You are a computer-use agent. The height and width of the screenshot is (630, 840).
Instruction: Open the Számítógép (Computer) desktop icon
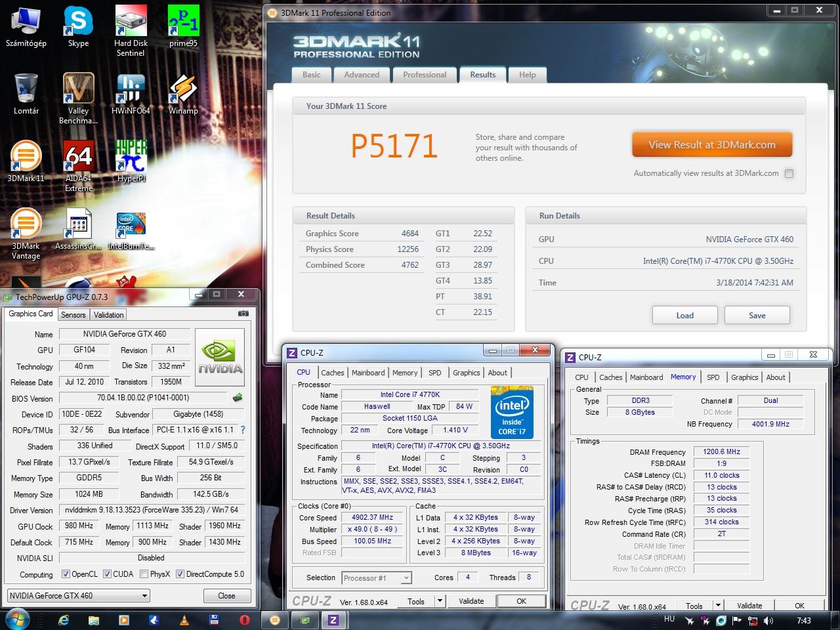26,26
